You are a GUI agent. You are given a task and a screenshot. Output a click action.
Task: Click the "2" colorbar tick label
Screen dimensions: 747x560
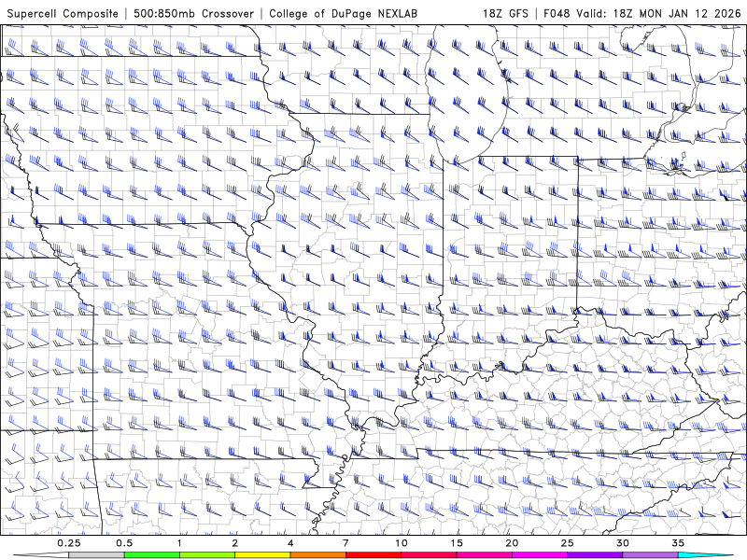pos(235,543)
